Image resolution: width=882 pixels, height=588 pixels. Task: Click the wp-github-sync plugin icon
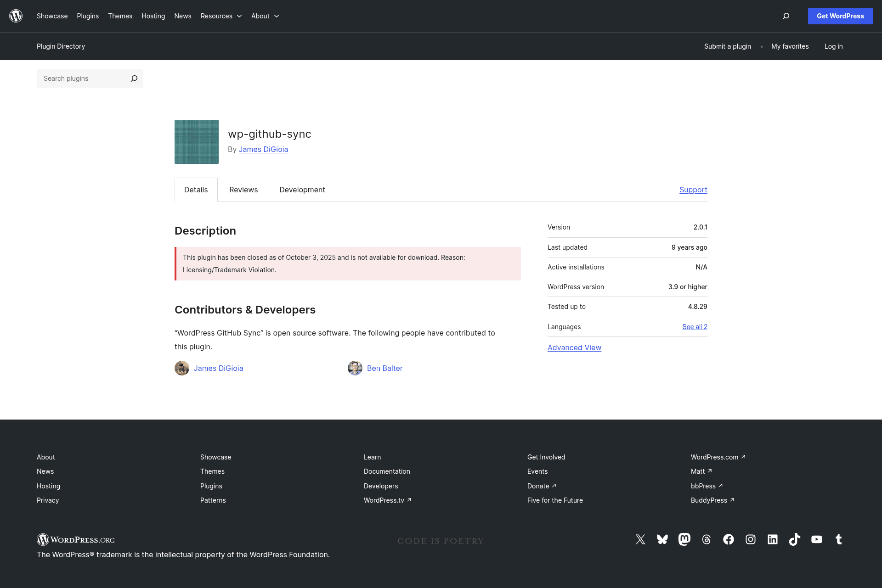click(x=197, y=142)
